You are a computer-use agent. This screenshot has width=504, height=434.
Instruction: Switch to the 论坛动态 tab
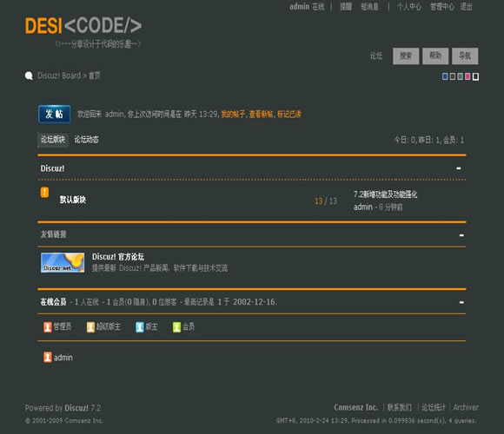click(x=87, y=140)
